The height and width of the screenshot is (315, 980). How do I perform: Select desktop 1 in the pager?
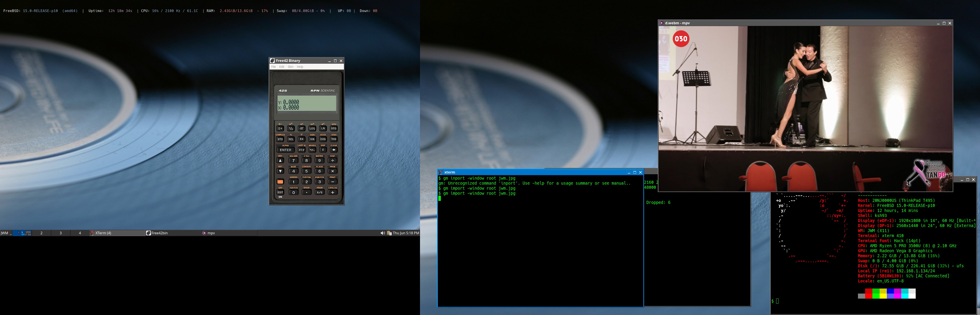click(22, 233)
